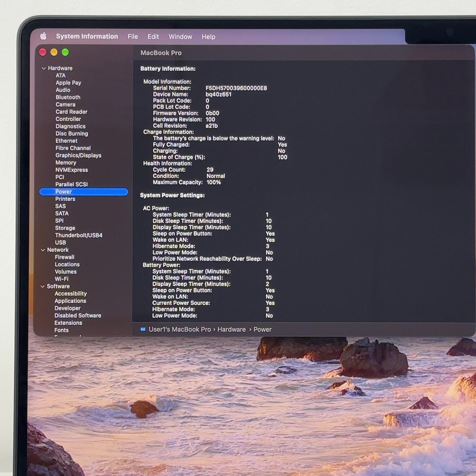The height and width of the screenshot is (476, 476).
Task: Close the window with red button
Action: [43, 52]
